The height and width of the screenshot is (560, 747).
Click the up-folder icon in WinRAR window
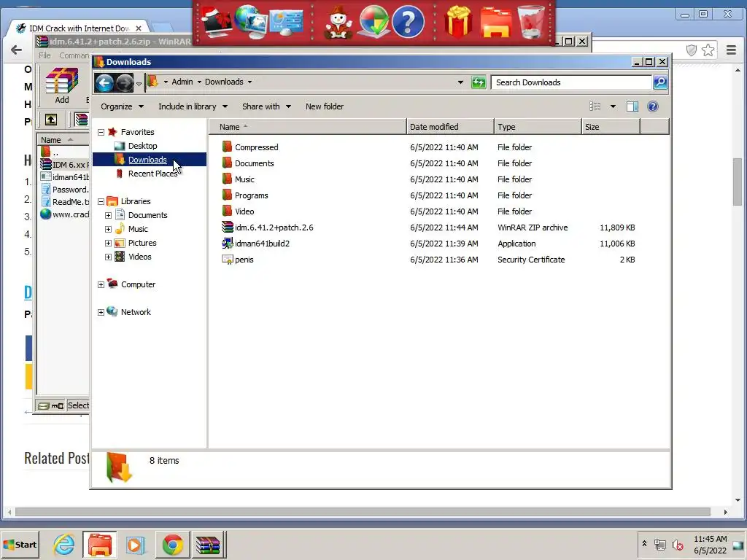51,120
